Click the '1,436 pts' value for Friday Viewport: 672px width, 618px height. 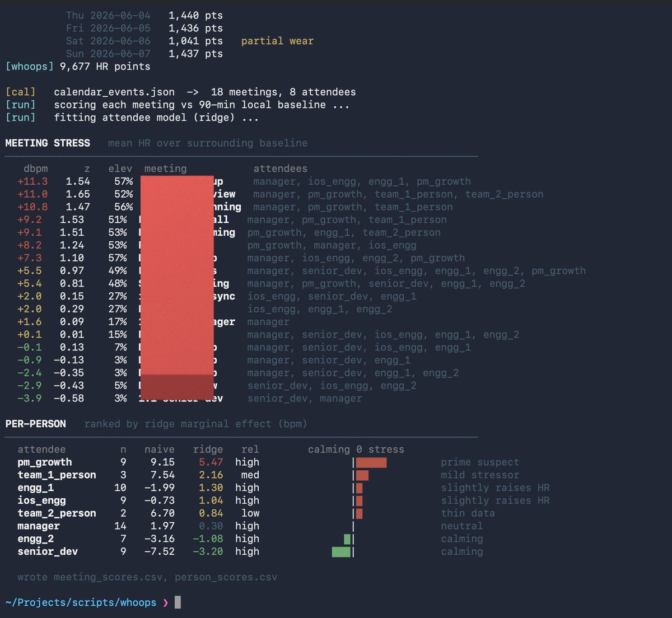tap(195, 28)
